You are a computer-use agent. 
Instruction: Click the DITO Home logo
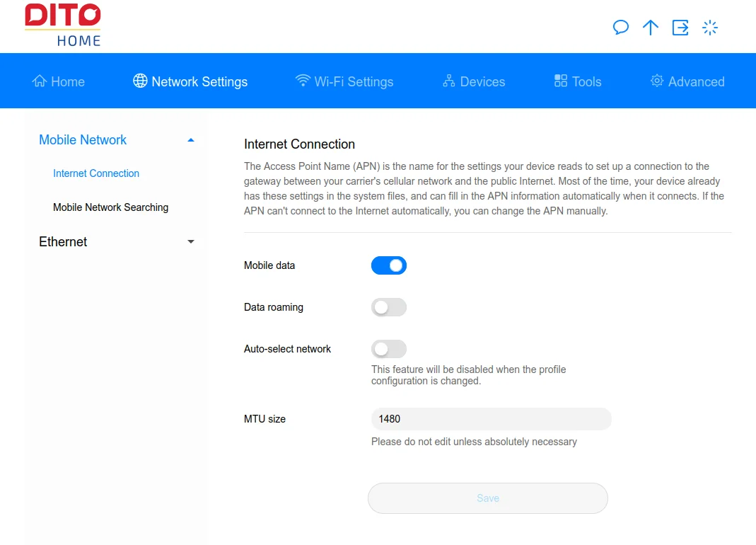63,25
